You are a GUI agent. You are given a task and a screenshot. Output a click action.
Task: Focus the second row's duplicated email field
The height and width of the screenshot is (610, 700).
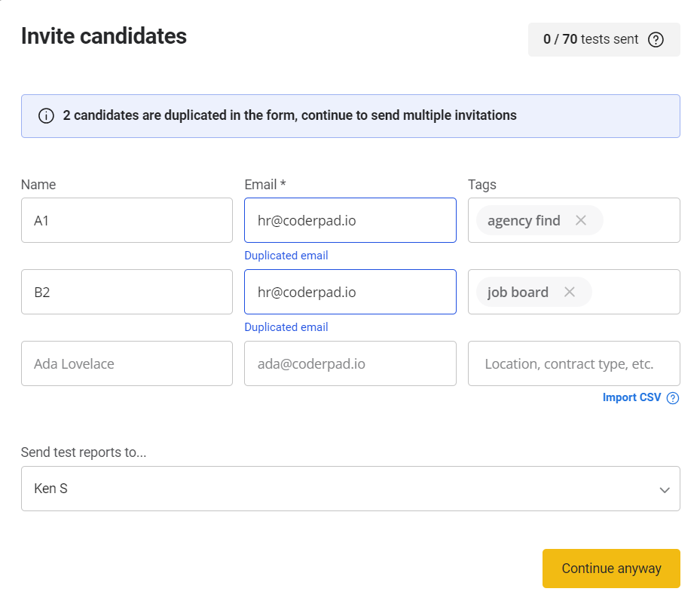350,292
